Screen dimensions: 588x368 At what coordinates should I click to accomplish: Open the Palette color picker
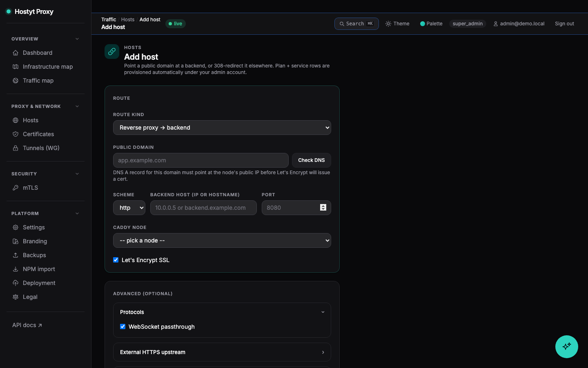431,24
